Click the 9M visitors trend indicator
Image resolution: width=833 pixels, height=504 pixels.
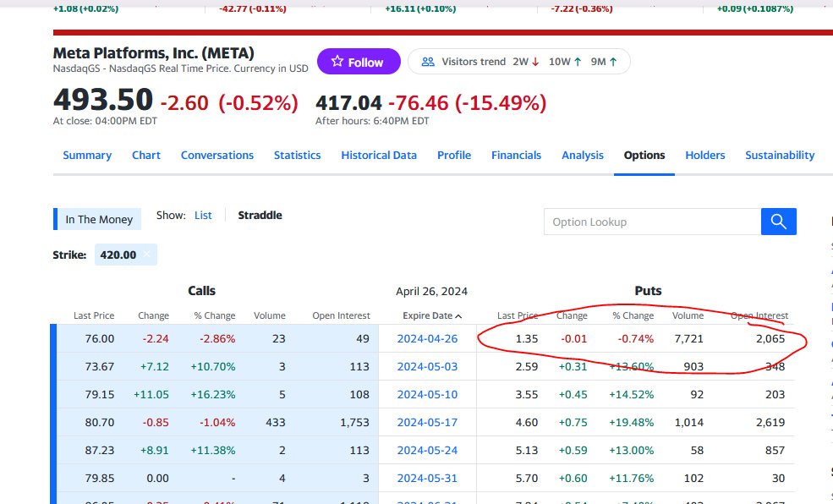pyautogui.click(x=604, y=62)
